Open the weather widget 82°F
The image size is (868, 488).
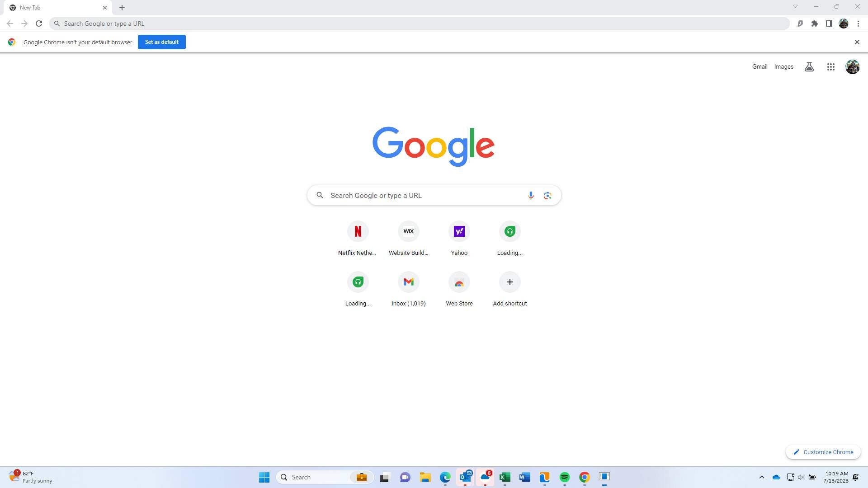(31, 477)
